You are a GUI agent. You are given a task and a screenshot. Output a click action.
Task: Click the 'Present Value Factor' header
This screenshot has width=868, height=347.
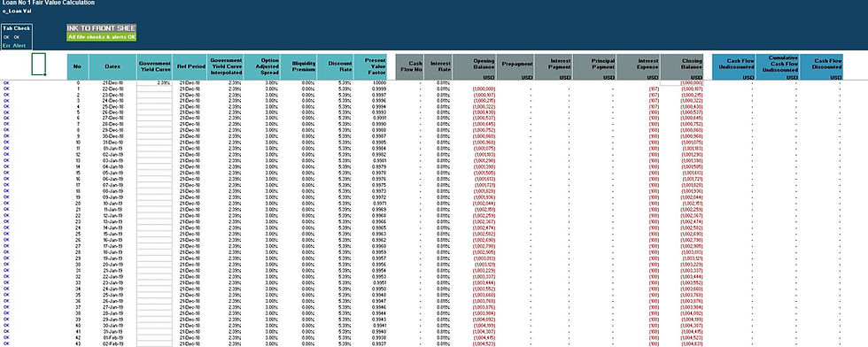(370, 67)
